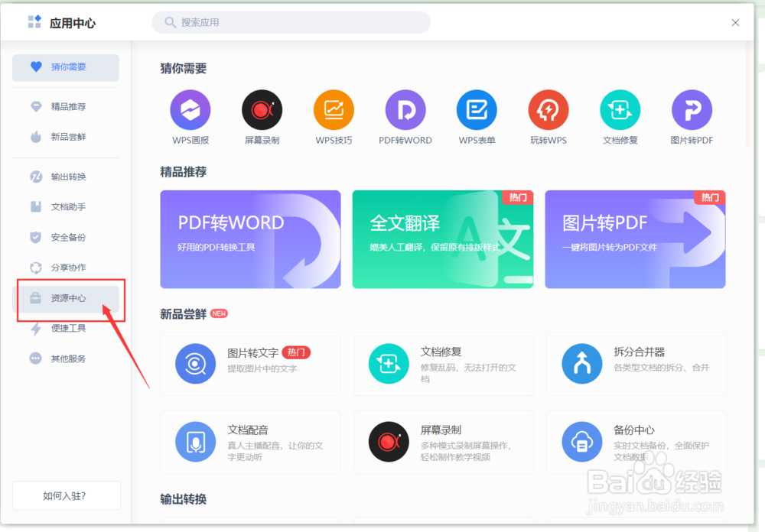Click the 文档助手 sidebar icon
765x532 pixels.
click(x=36, y=206)
